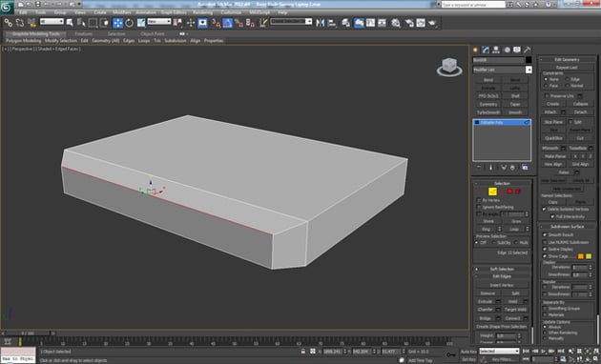Open the Create command panel tab
Viewport: 601px width, 364px height.
coord(476,50)
